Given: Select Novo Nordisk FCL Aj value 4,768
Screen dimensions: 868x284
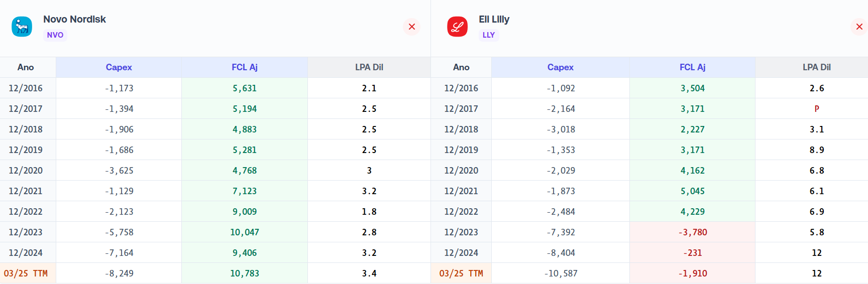Looking at the screenshot, I should pos(245,171).
